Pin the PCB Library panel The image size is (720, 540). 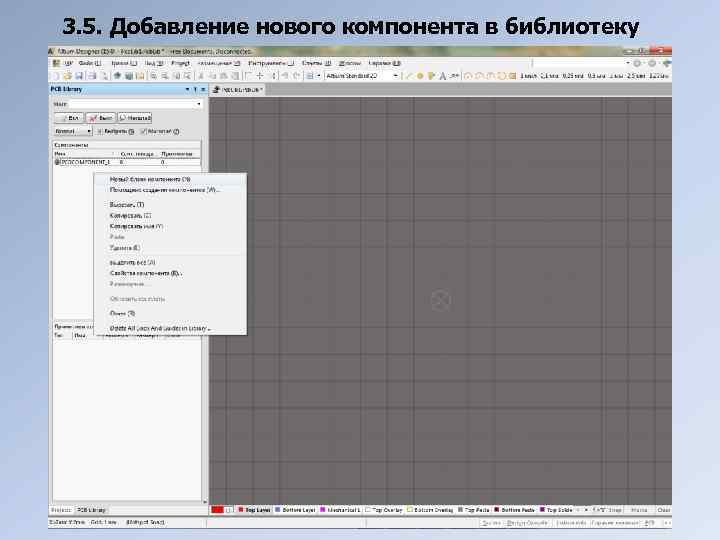[x=195, y=89]
